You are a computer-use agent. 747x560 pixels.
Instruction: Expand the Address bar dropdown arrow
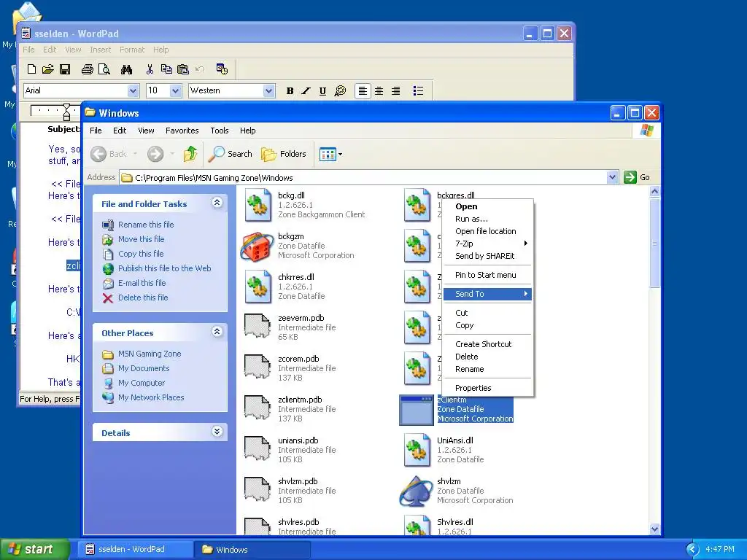click(613, 177)
